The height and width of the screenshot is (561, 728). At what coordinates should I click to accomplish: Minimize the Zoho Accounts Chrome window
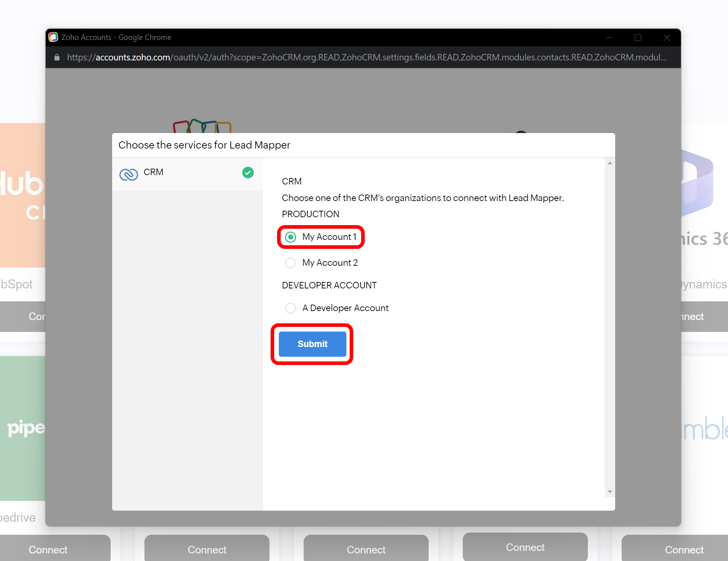pos(609,37)
